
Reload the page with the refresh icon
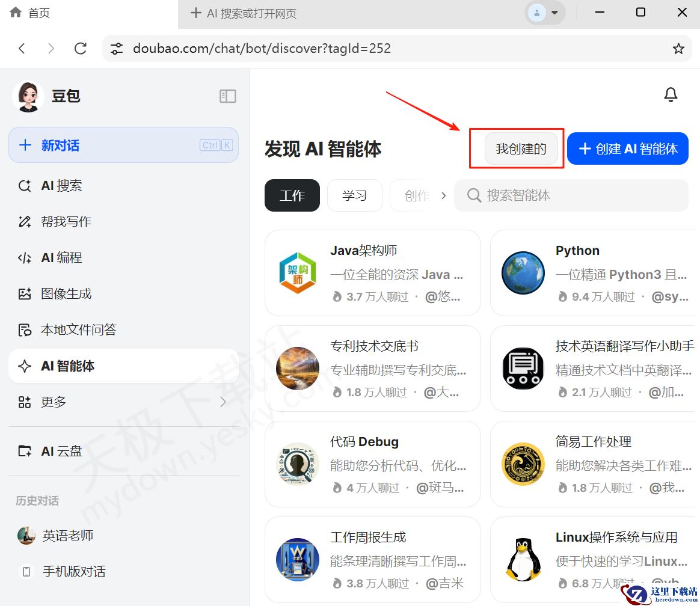tap(81, 48)
